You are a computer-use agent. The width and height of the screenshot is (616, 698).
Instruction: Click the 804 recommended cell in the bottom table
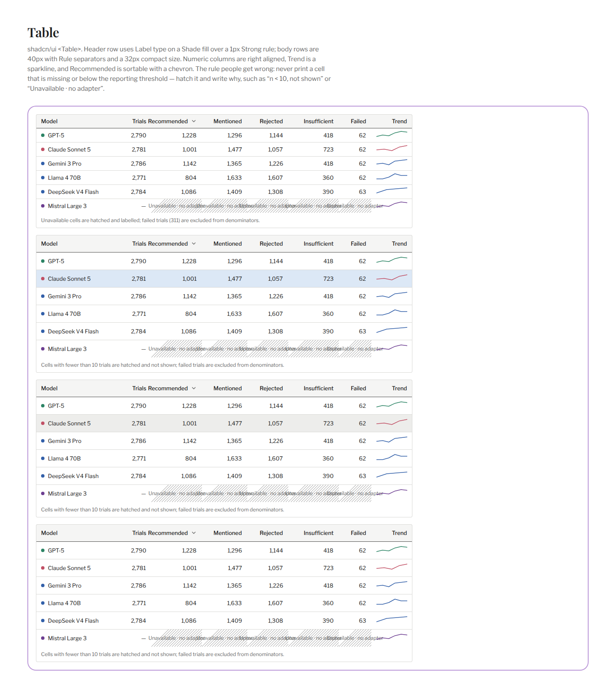[x=191, y=603]
